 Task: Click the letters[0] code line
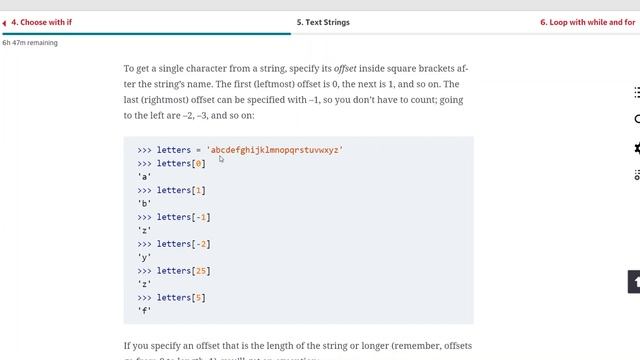pyautogui.click(x=171, y=163)
